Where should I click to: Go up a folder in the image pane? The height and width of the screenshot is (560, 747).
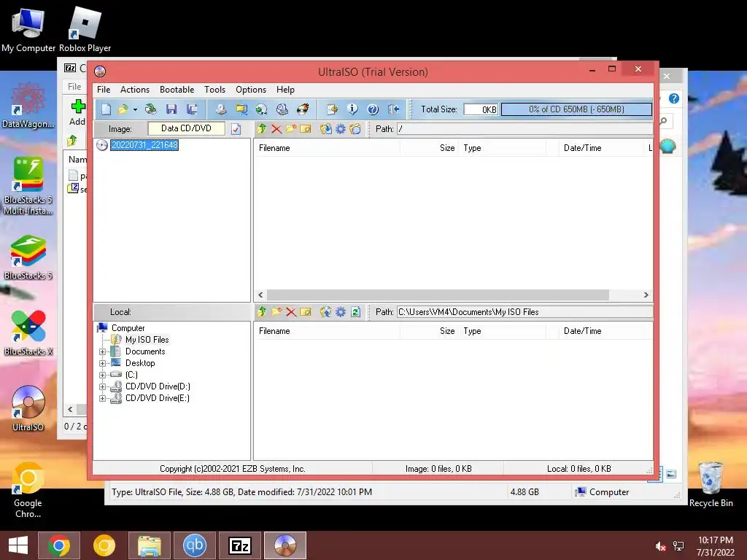click(x=262, y=128)
